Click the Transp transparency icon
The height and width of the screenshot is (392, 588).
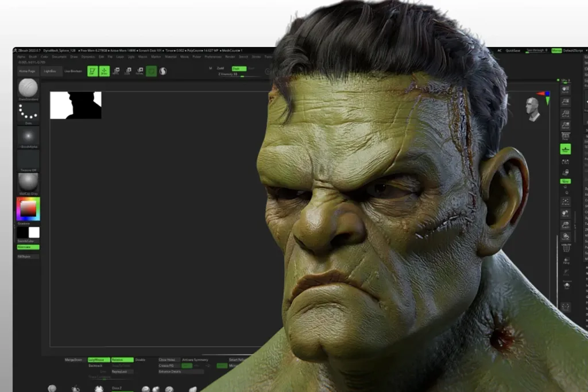tap(566, 261)
